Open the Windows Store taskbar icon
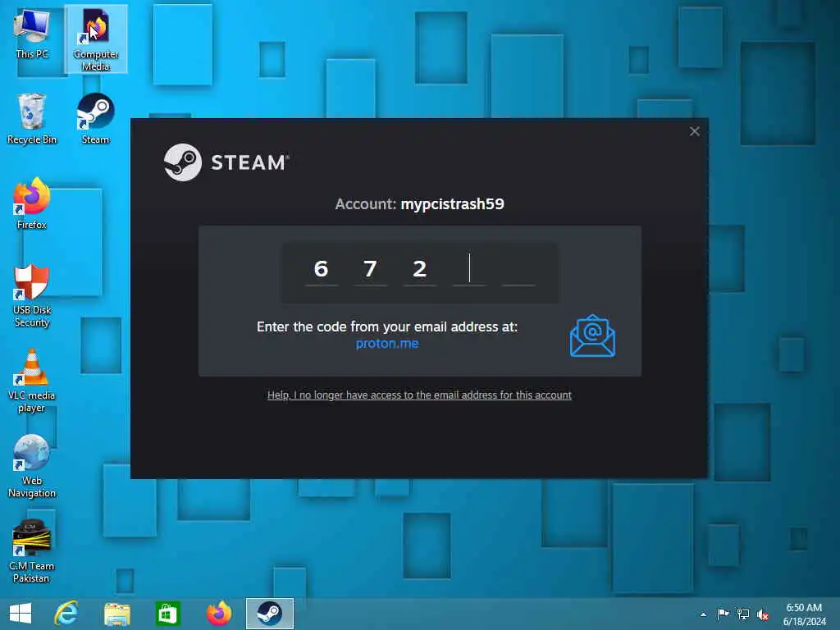Viewport: 840px width, 630px height. (167, 614)
